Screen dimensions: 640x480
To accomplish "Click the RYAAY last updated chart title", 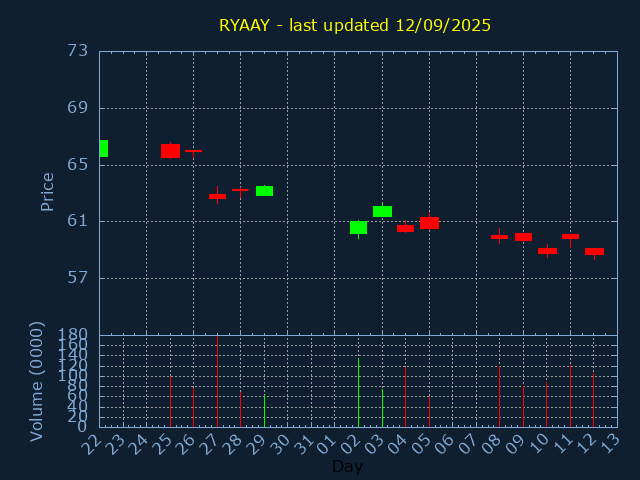I will (x=355, y=25).
